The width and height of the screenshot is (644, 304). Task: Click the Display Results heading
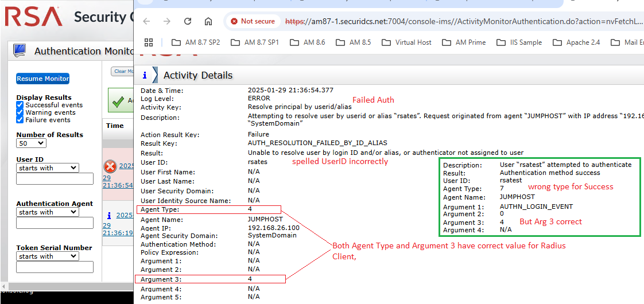[x=44, y=98]
